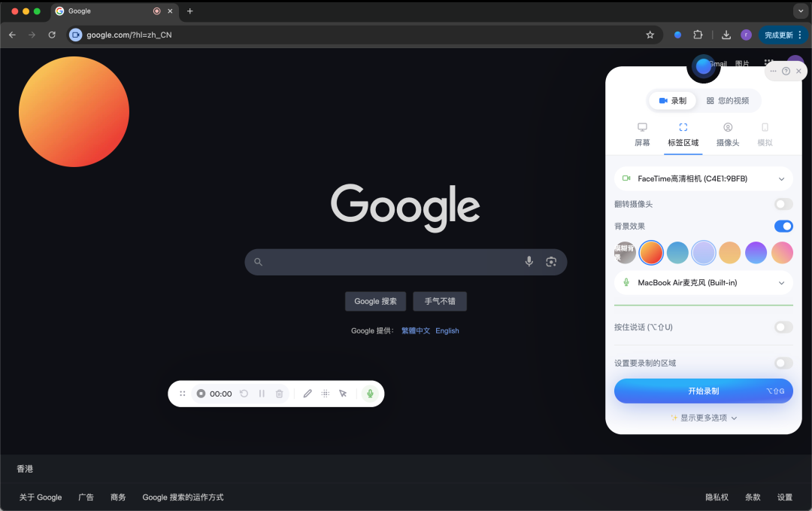Select the Google browser tab
This screenshot has width=812, height=511.
tap(114, 11)
